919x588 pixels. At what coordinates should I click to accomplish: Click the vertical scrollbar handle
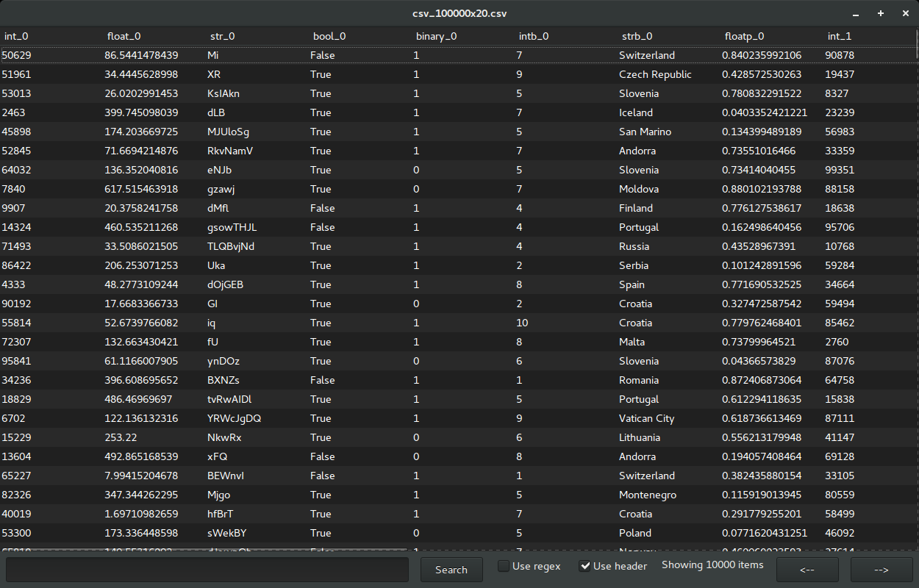coord(917,43)
